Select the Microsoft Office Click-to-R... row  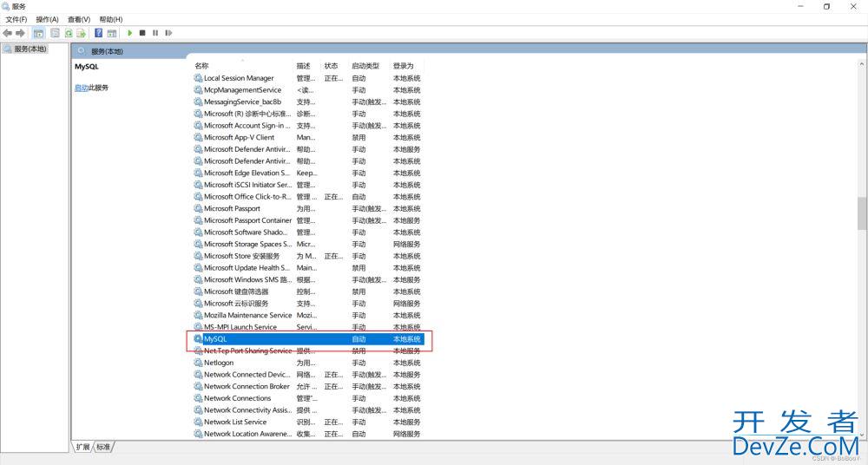coord(308,197)
